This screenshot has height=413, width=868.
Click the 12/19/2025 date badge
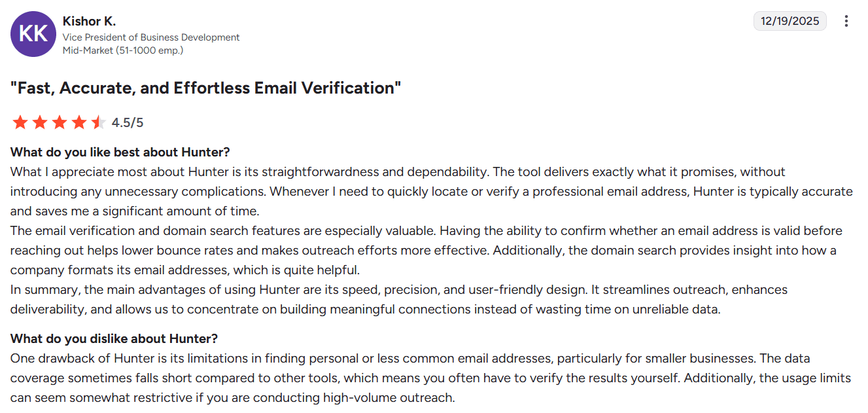pyautogui.click(x=790, y=21)
